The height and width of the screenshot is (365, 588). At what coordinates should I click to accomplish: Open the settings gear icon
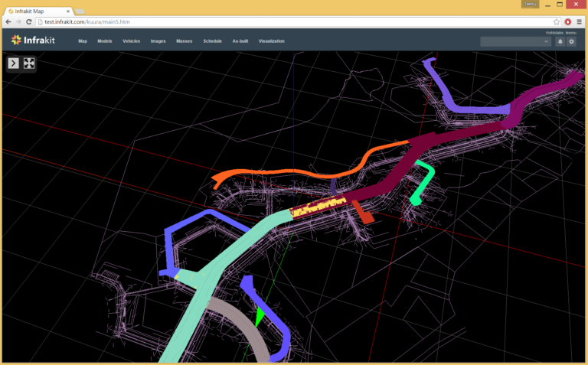click(571, 41)
